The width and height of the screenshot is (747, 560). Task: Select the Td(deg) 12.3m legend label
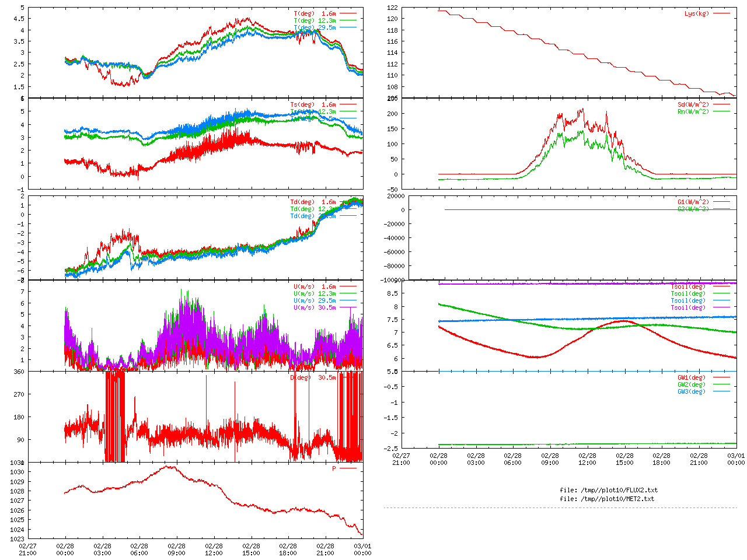click(x=313, y=209)
